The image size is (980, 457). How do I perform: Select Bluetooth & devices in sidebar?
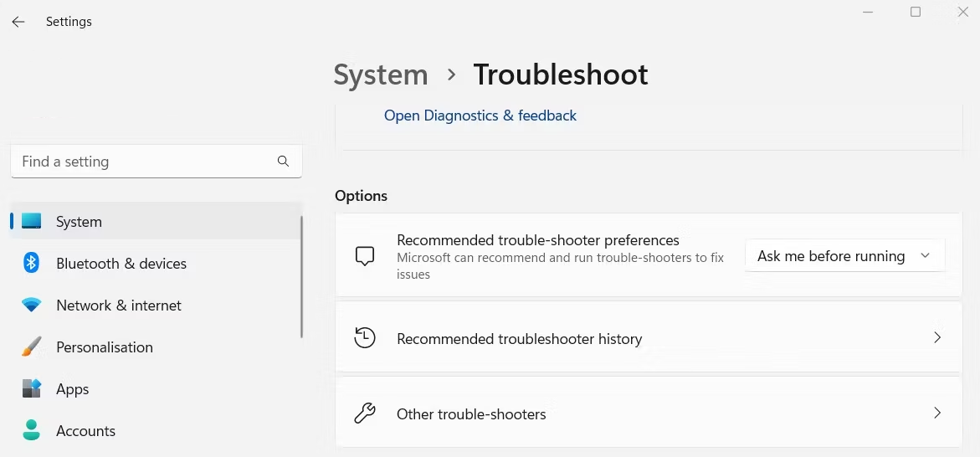pos(121,264)
